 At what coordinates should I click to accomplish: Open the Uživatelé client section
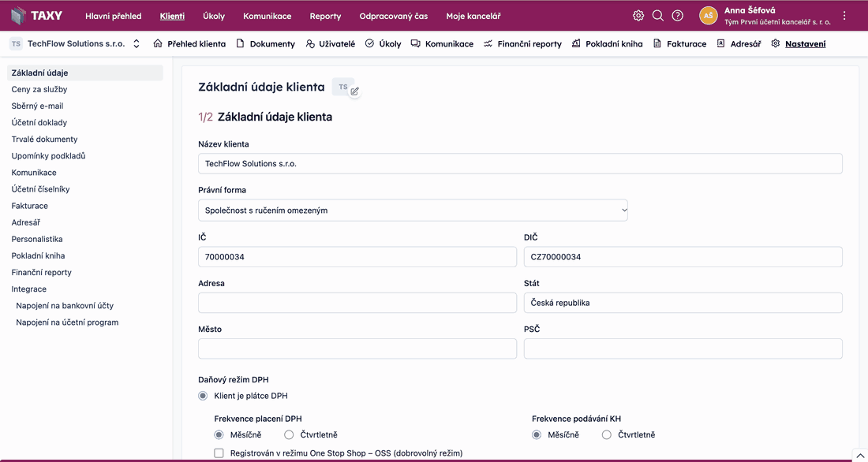[x=331, y=43]
